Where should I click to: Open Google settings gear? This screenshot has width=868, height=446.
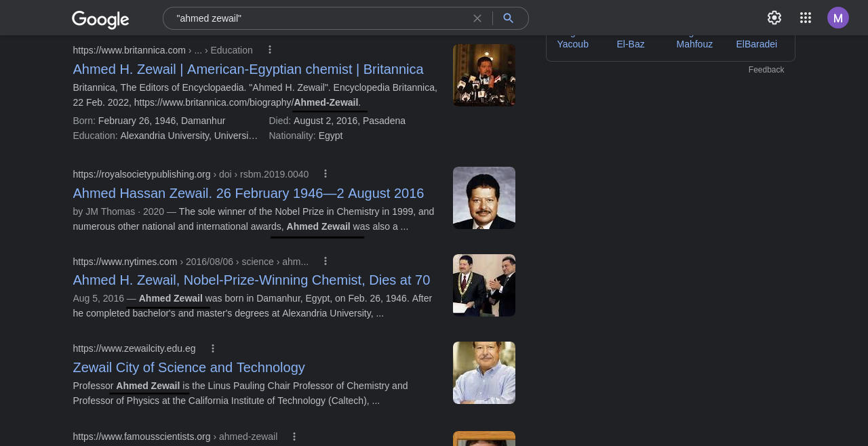(x=774, y=18)
